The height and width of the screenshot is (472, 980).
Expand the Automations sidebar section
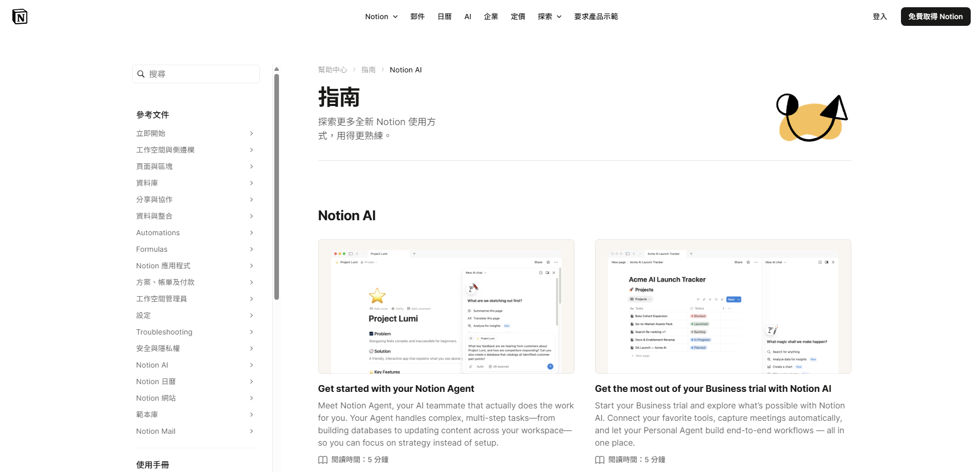pyautogui.click(x=195, y=233)
